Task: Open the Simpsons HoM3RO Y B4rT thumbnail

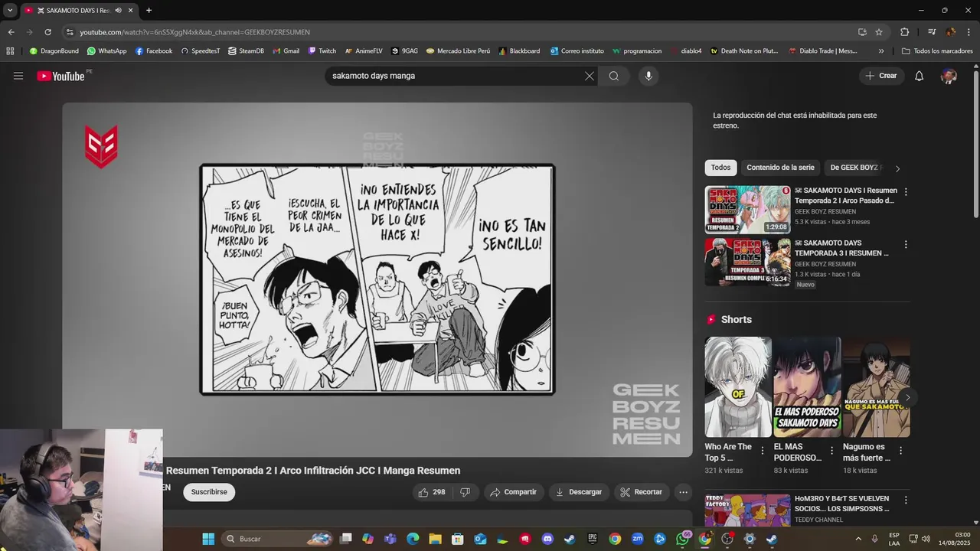Action: pos(747,510)
